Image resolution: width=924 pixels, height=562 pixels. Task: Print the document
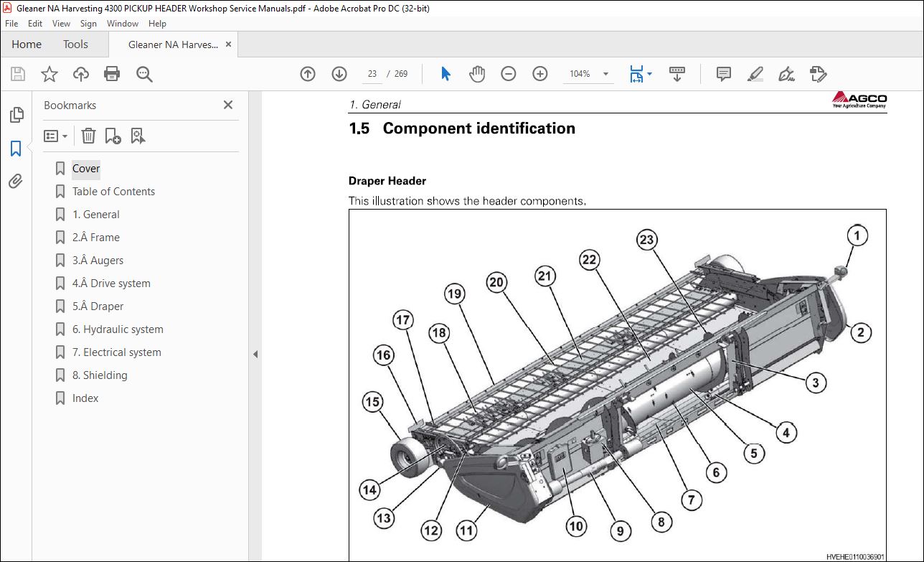112,74
